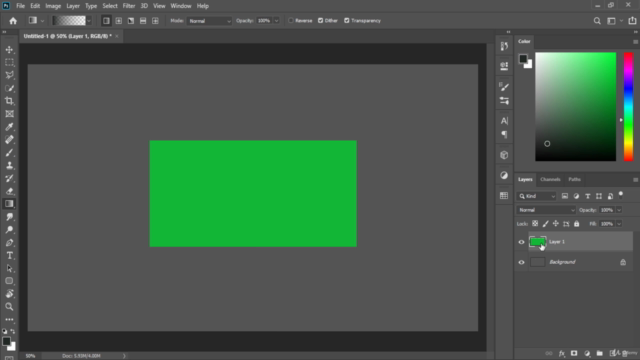Image resolution: width=640 pixels, height=360 pixels.
Task: Open the Window menu
Action: pyautogui.click(x=181, y=6)
